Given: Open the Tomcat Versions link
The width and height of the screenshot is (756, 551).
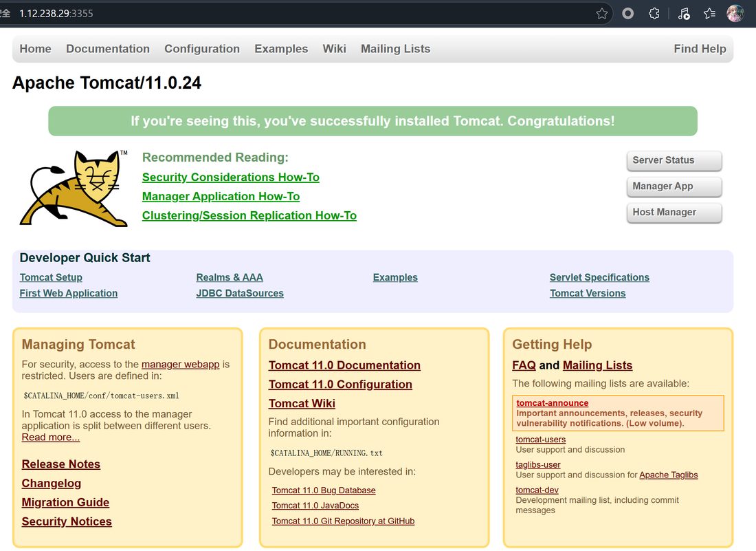Looking at the screenshot, I should pos(588,293).
